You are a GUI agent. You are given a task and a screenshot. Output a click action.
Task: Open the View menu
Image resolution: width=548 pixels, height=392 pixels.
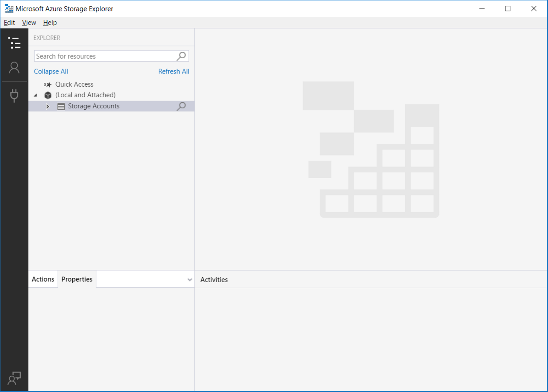29,23
